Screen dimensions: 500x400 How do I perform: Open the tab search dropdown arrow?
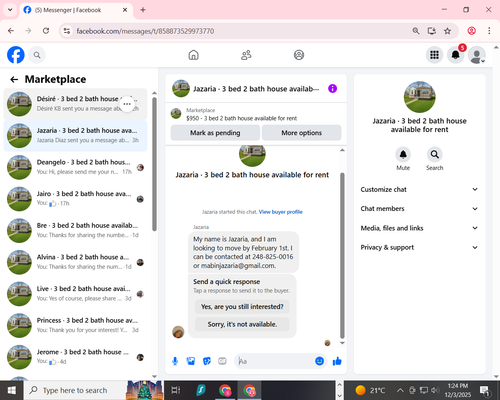pyautogui.click(x=10, y=10)
